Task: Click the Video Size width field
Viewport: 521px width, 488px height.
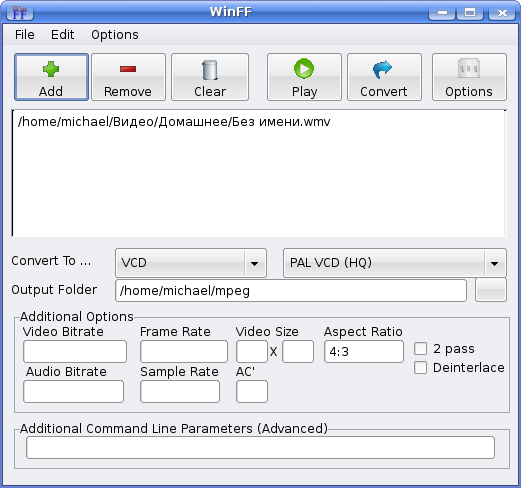Action: tap(252, 351)
